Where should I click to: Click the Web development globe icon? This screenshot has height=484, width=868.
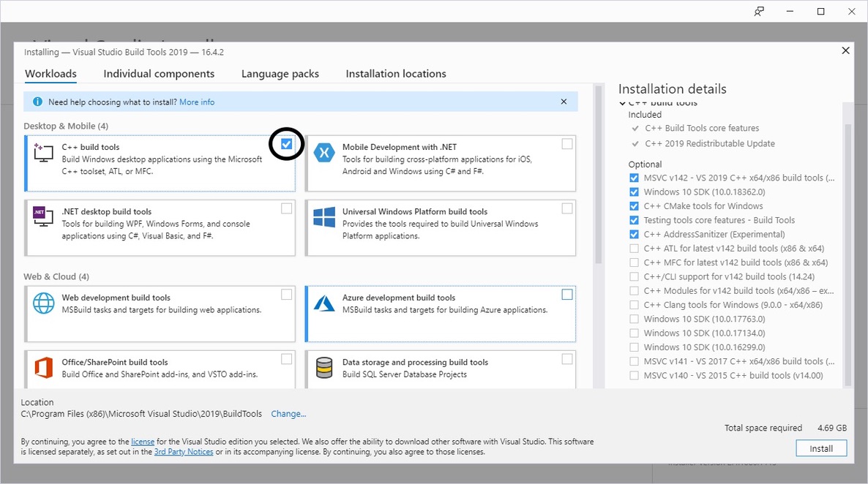pyautogui.click(x=44, y=303)
